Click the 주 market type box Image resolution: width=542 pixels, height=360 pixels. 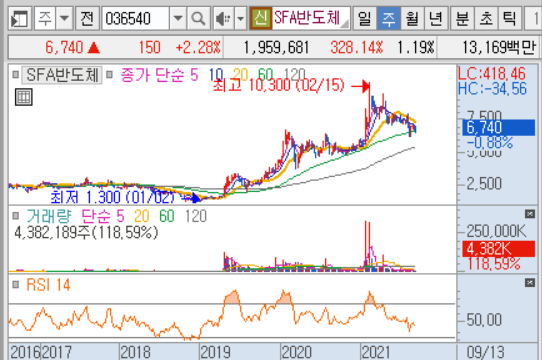(x=45, y=18)
